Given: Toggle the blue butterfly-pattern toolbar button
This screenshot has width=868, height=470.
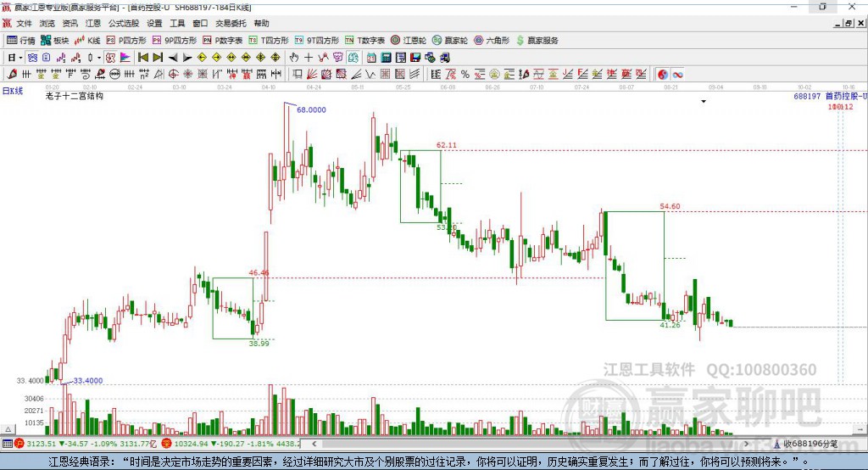Looking at the screenshot, I should coord(33,58).
